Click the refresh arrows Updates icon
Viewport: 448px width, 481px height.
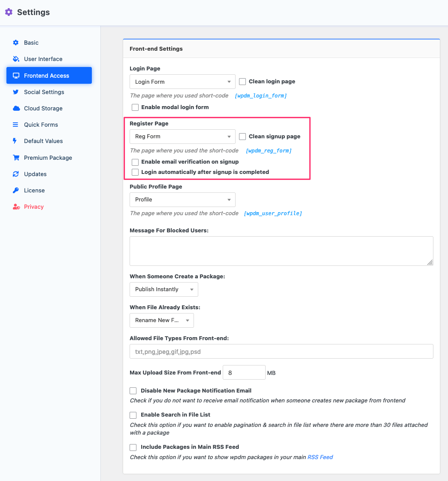16,174
